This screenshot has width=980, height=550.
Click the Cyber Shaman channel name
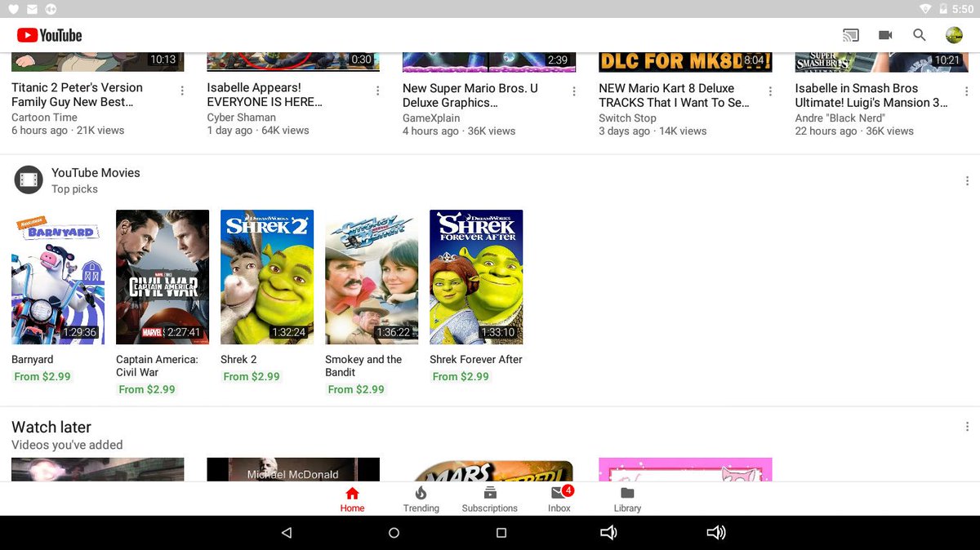[x=241, y=118]
